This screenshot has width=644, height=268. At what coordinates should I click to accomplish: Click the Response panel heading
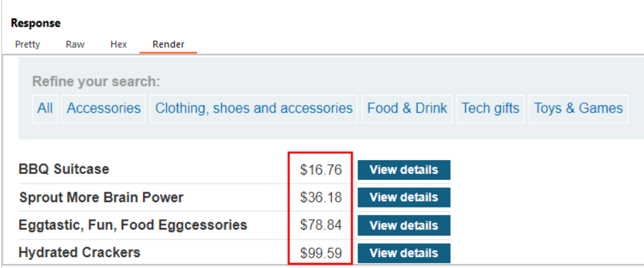36,23
